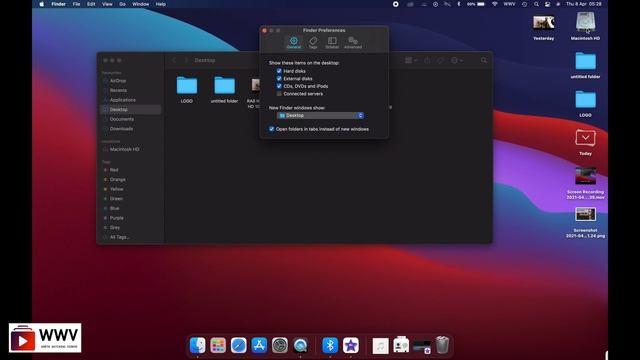640x360 pixels.
Task: Open the File menu
Action: (x=76, y=4)
